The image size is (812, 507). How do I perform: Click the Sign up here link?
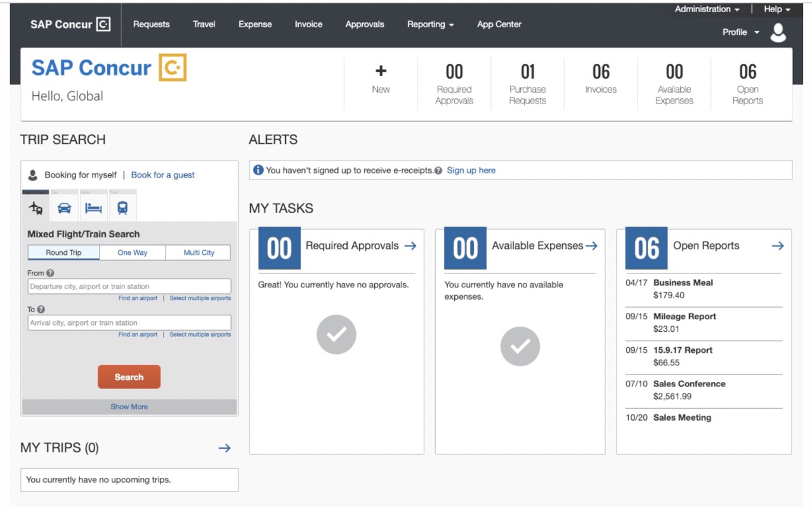(x=471, y=171)
